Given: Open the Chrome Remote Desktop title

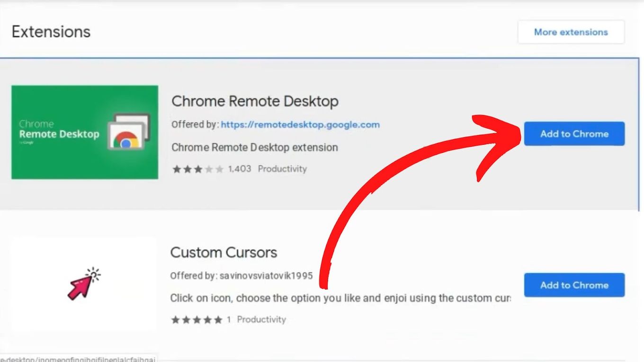Looking at the screenshot, I should (x=254, y=101).
